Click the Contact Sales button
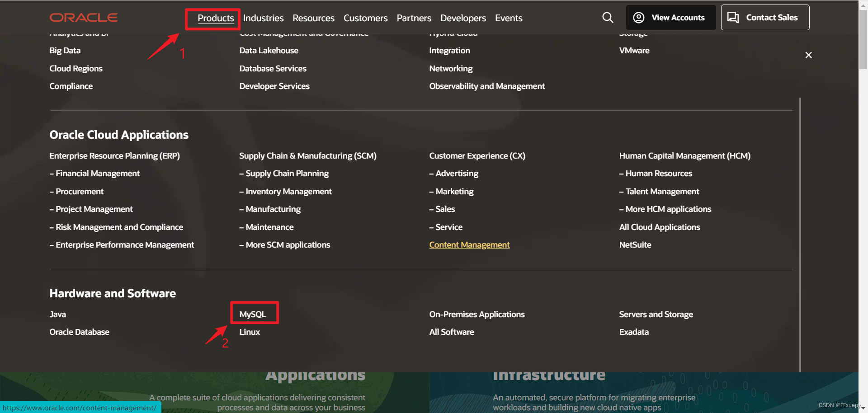The height and width of the screenshot is (413, 868). [765, 18]
